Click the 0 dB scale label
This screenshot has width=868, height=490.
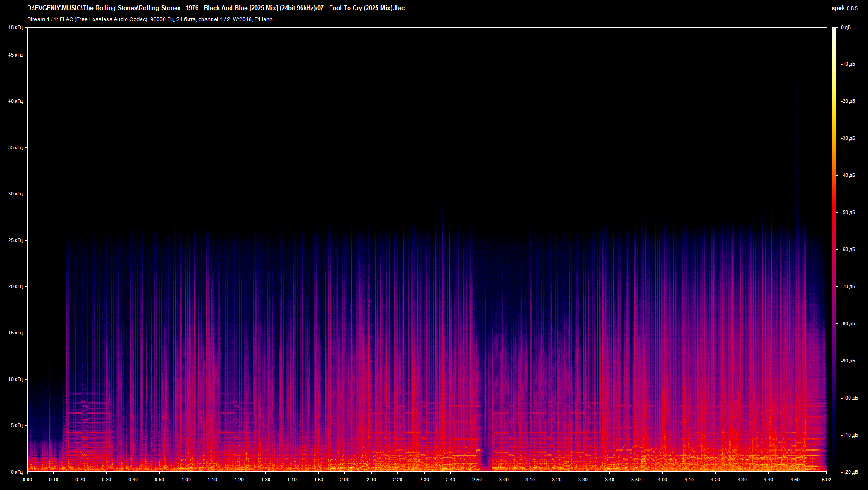coord(845,28)
